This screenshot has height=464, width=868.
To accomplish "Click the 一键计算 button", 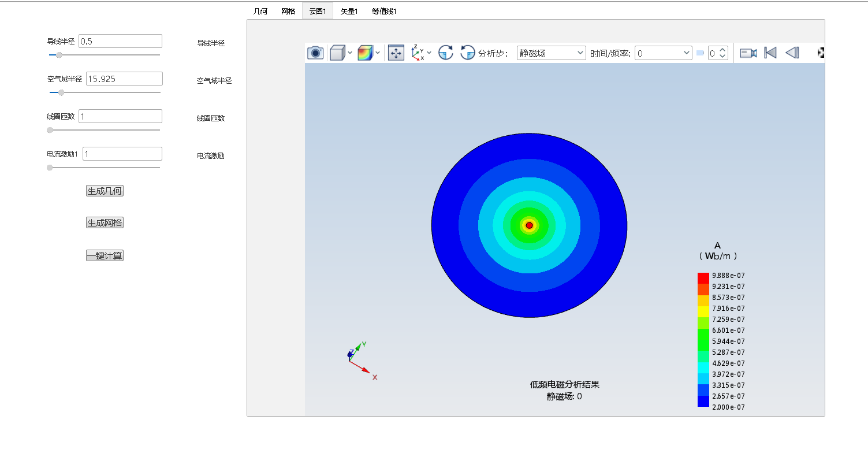I will (x=105, y=255).
